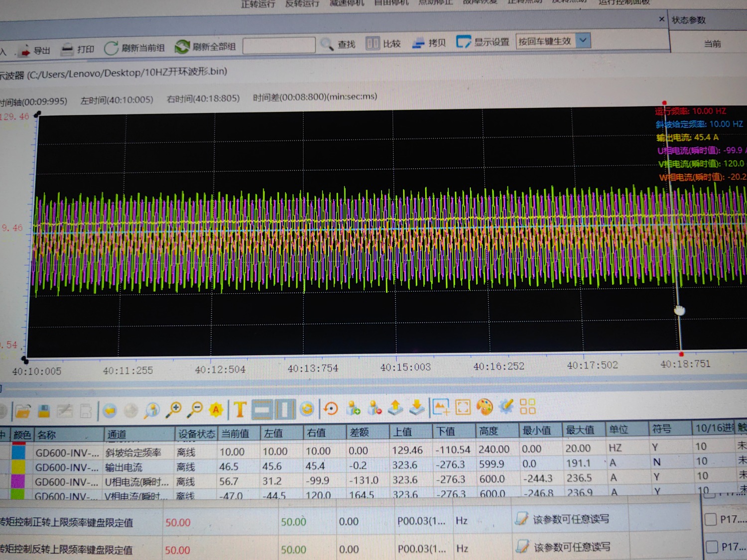Click the search input field beside 刷新全部组

(x=279, y=45)
